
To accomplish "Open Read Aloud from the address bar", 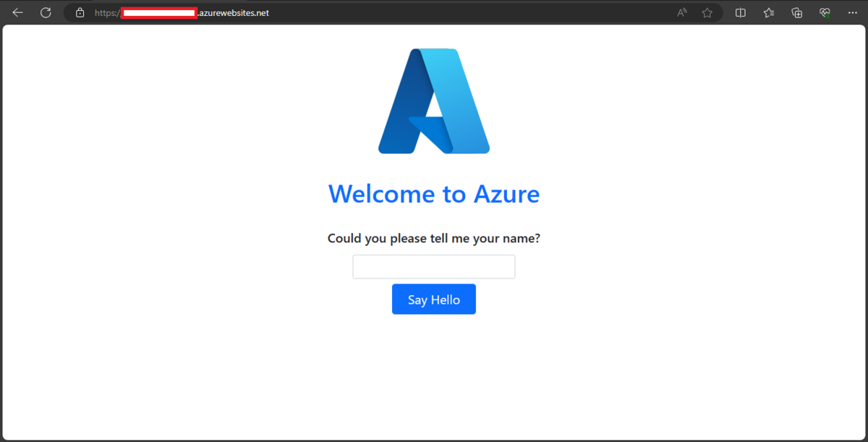I will 682,13.
